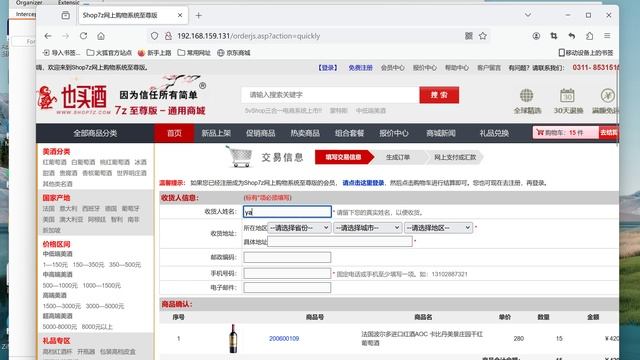This screenshot has height=360, width=640.
Task: Select the 1—150元 price range link
Action: click(x=55, y=264)
